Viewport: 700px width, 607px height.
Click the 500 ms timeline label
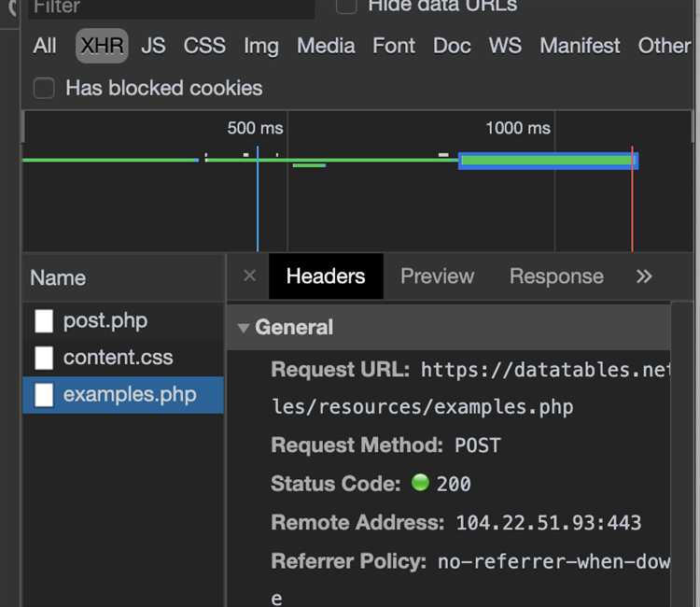pos(255,128)
